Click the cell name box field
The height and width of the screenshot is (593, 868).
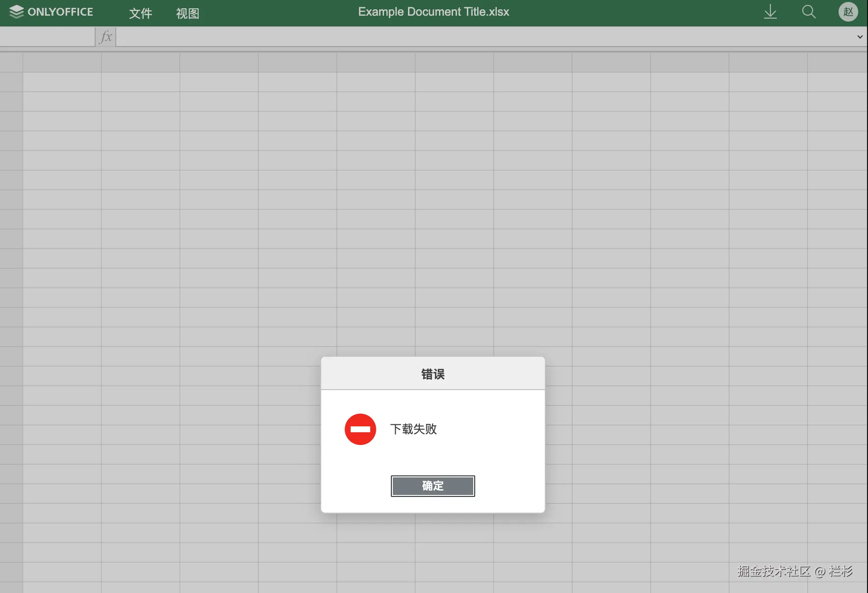coord(48,37)
